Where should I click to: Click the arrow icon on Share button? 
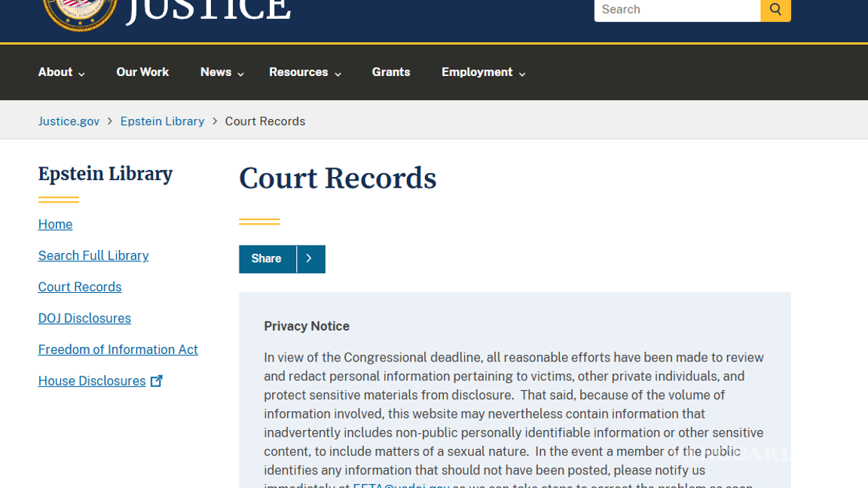(x=310, y=258)
